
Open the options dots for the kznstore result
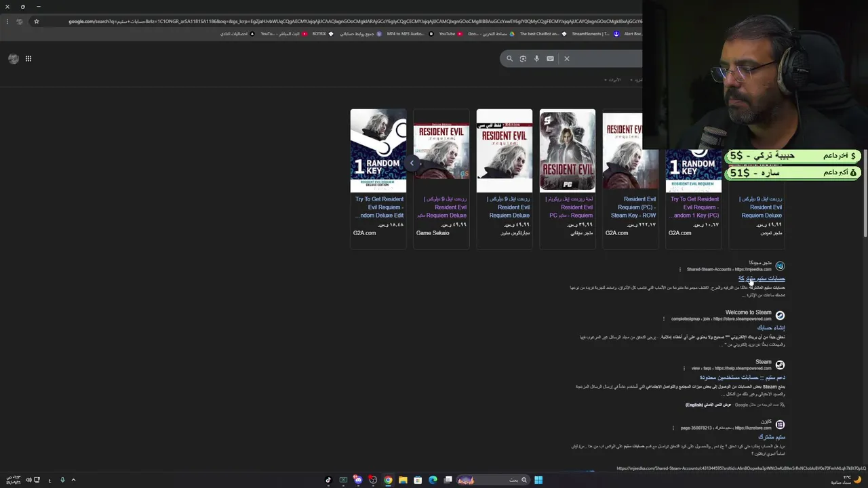[x=673, y=428]
